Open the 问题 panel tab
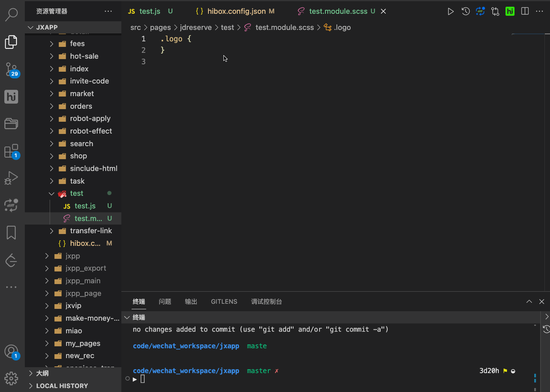 [x=165, y=301]
